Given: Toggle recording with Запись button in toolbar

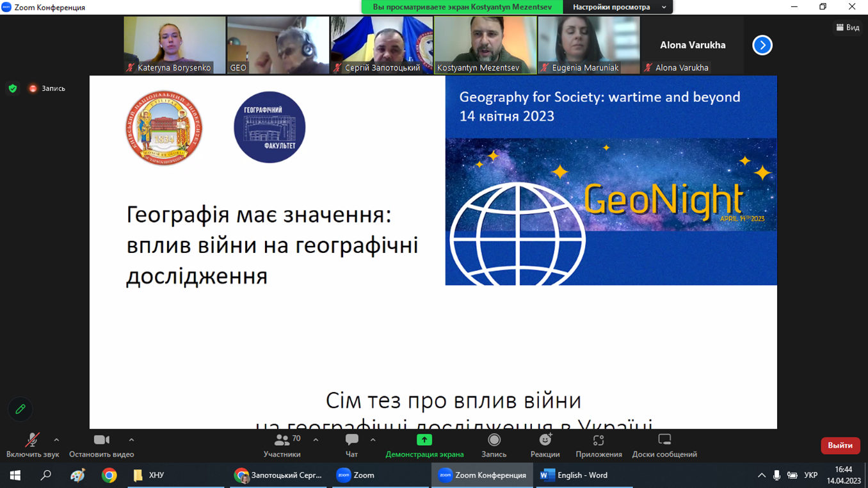Looking at the screenshot, I should tap(494, 441).
